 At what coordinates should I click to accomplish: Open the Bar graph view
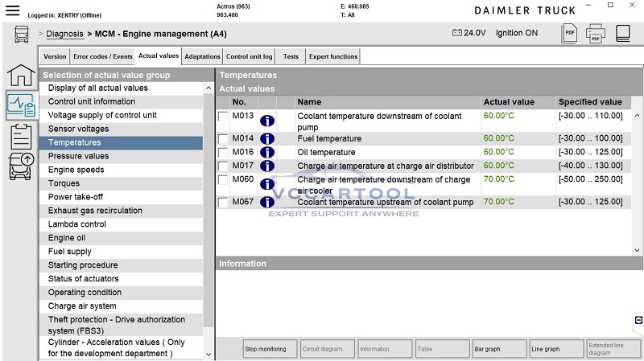(499, 349)
